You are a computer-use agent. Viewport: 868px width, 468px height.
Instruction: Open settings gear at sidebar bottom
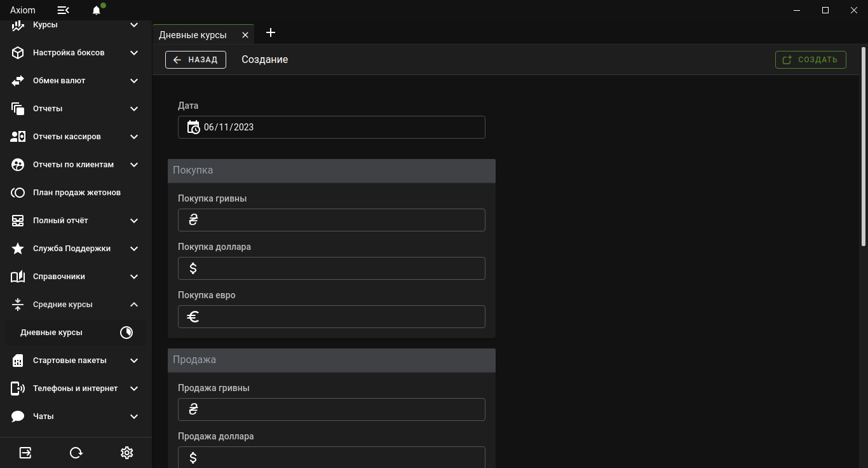[127, 453]
